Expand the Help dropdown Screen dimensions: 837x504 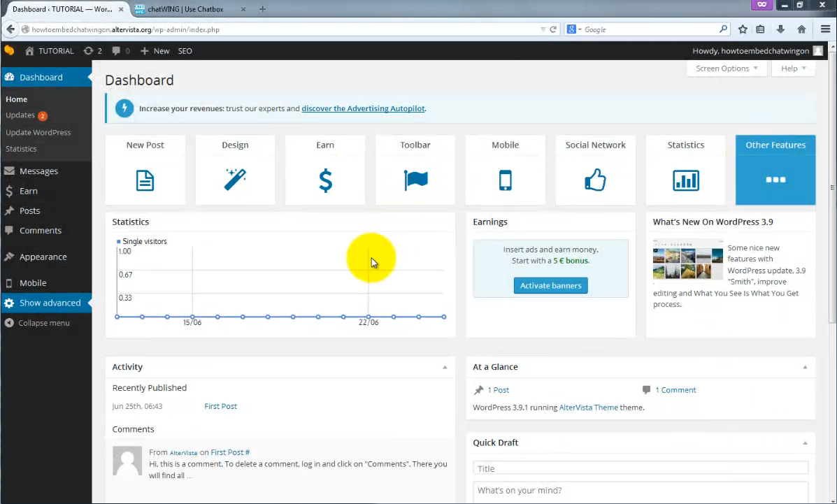pos(793,69)
